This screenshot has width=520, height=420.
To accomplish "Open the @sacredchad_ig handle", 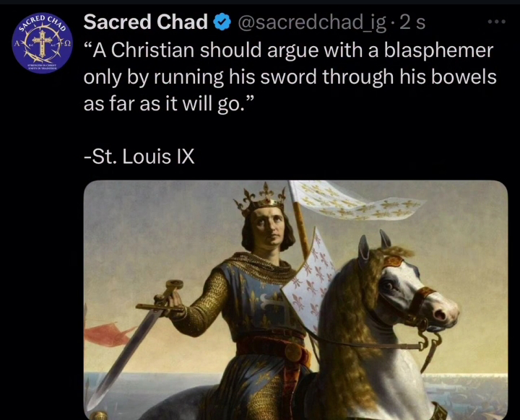I will [312, 23].
